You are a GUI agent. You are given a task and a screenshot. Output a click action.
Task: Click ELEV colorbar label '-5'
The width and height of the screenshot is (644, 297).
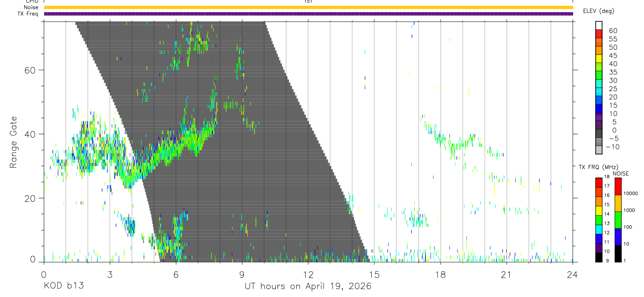[x=614, y=138]
